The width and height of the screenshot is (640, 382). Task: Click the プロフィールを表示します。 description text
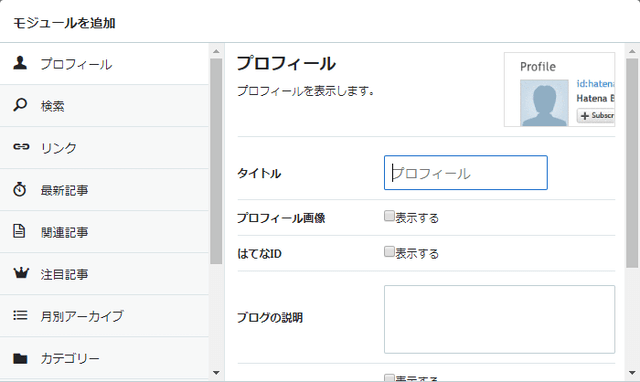coord(305,91)
